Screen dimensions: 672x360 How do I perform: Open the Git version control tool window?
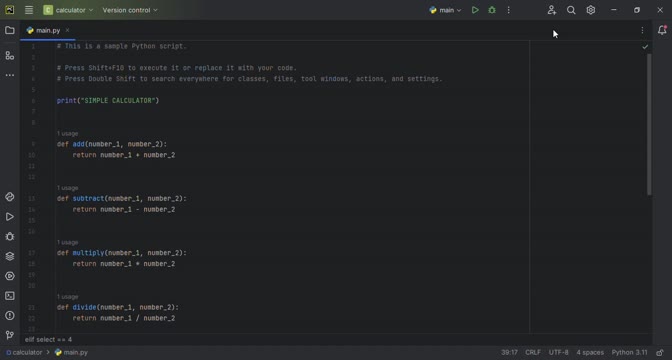coord(9,335)
